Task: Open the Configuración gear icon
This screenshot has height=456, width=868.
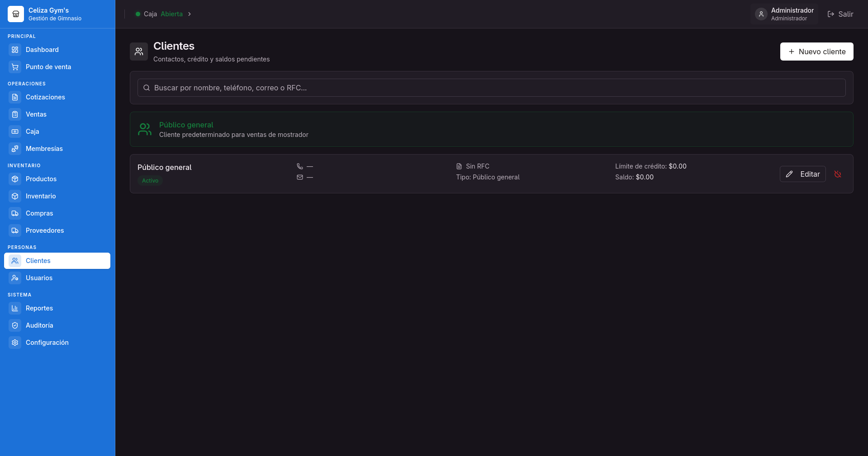Action: 15,343
